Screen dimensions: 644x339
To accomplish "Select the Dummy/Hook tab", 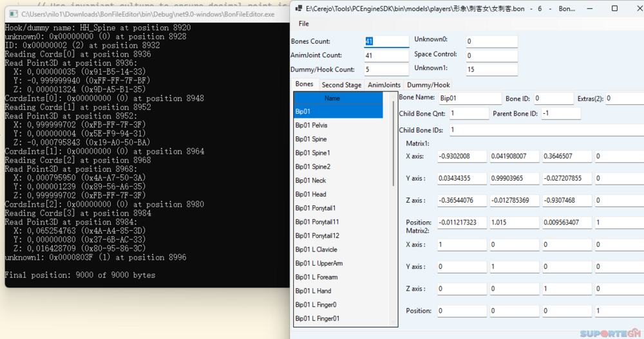I will pyautogui.click(x=428, y=85).
